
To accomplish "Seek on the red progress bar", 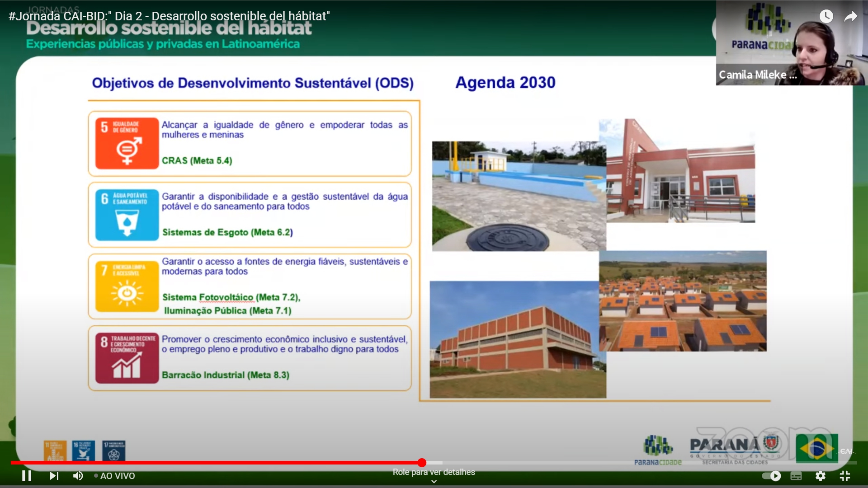I will click(423, 463).
